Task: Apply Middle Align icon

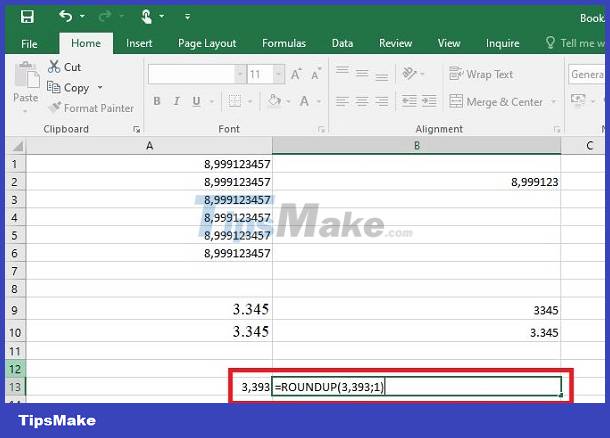Action: pyautogui.click(x=362, y=73)
